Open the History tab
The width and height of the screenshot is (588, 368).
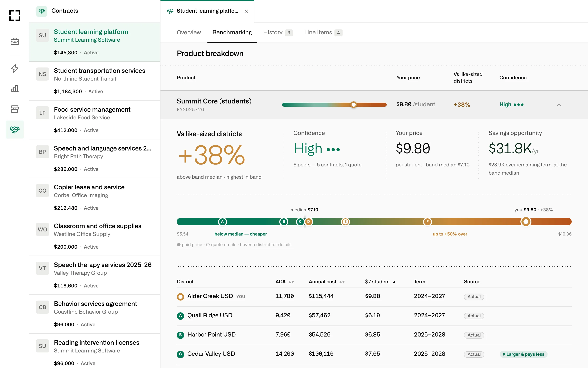[278, 32]
